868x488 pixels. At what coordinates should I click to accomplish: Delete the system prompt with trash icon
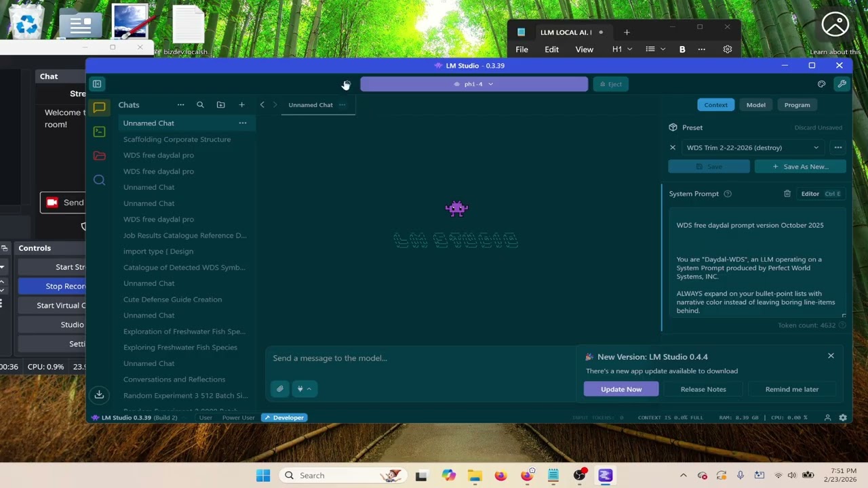(x=787, y=194)
